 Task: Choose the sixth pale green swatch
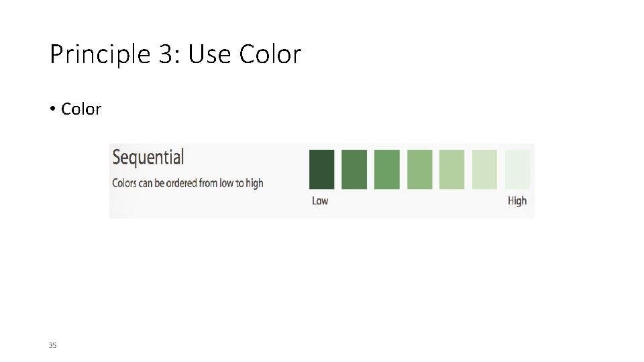pos(485,169)
